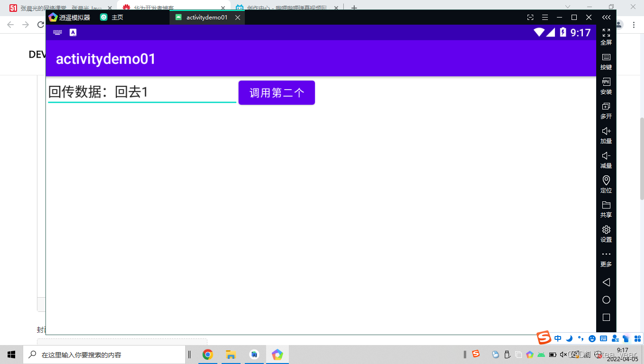Tap the 调用第二个 button
The width and height of the screenshot is (644, 364).
[277, 93]
